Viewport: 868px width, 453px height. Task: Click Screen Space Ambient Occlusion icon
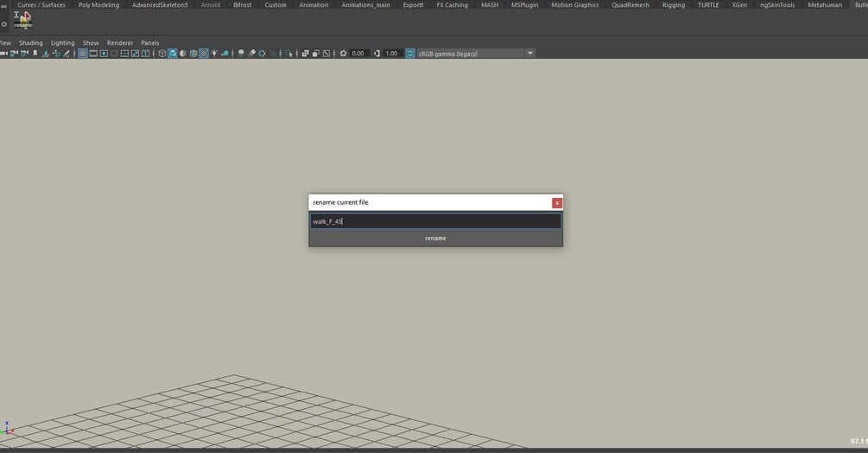[x=241, y=53]
